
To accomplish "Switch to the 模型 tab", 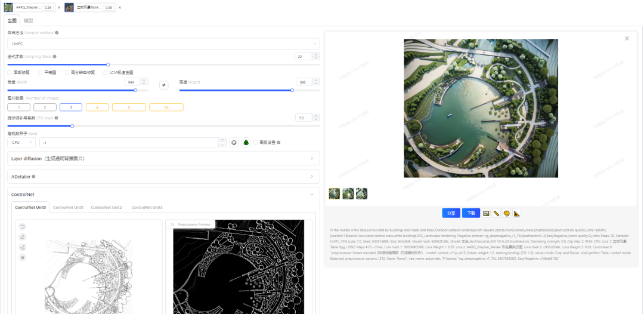I will (29, 20).
